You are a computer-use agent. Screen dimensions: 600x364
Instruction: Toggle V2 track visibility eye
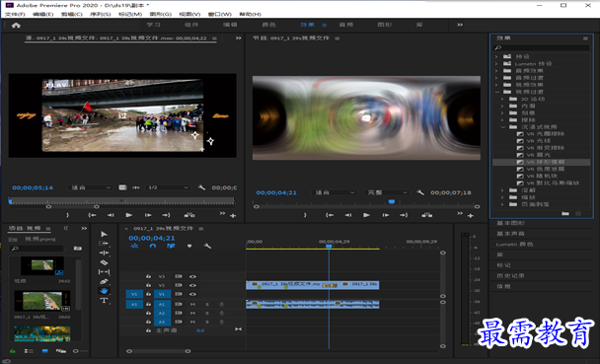coord(192,285)
